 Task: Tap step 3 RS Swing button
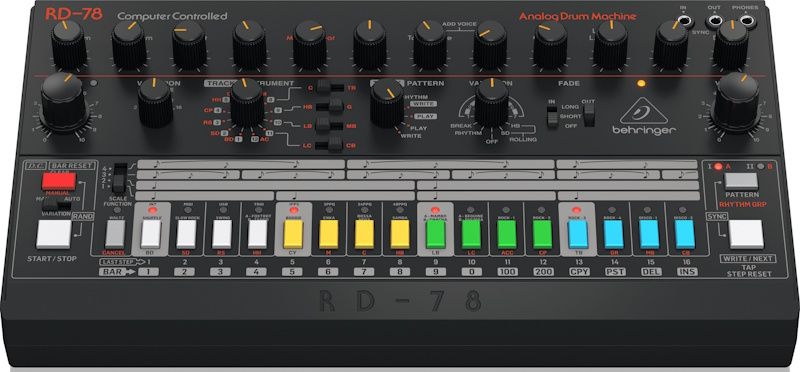click(x=222, y=234)
